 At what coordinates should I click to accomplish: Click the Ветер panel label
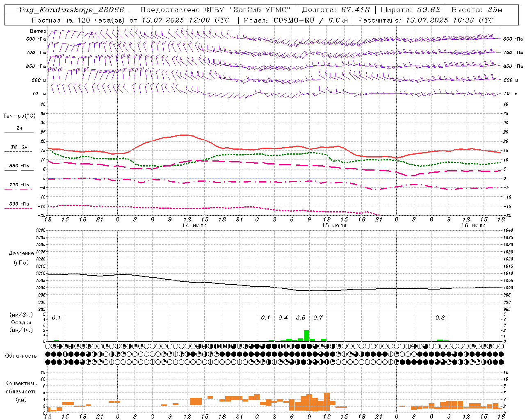[x=38, y=31]
